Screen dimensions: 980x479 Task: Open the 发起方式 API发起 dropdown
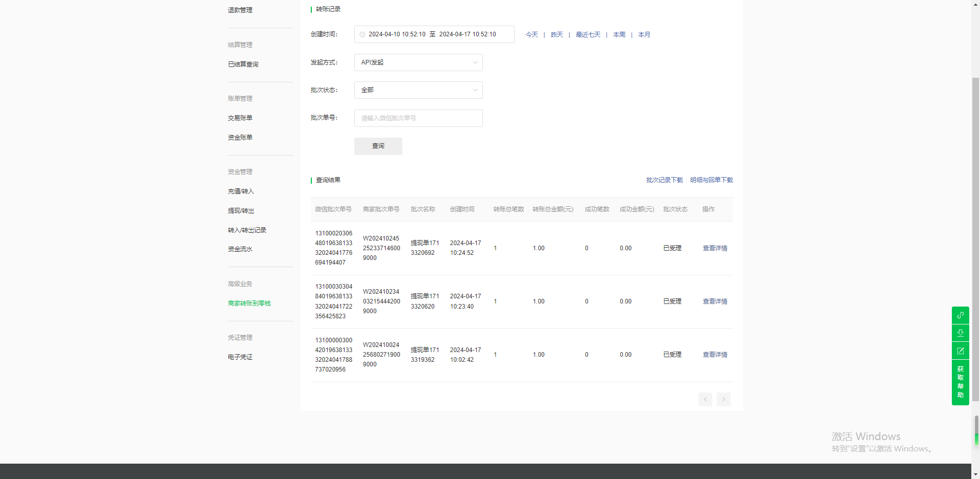tap(418, 62)
